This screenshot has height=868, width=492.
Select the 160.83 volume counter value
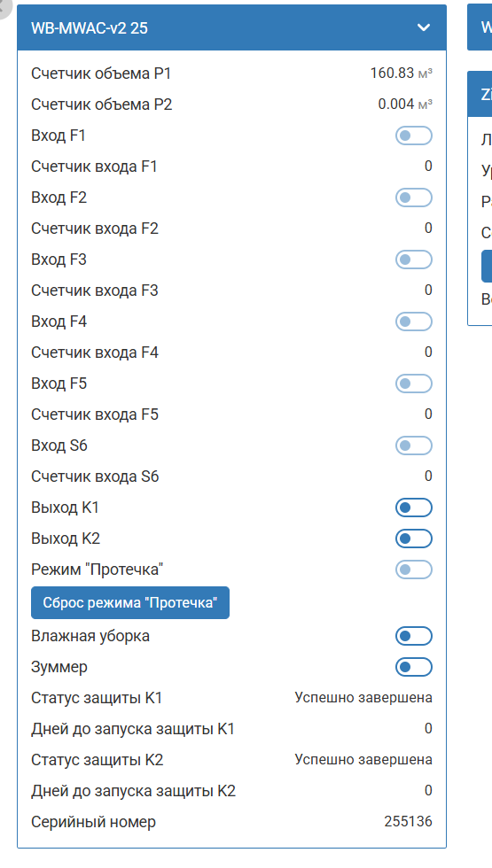(392, 73)
